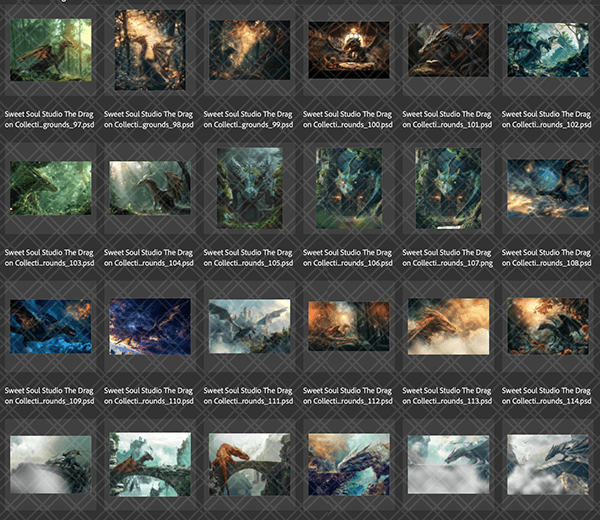Choose the picture preview for rounds_112.psd

click(349, 326)
